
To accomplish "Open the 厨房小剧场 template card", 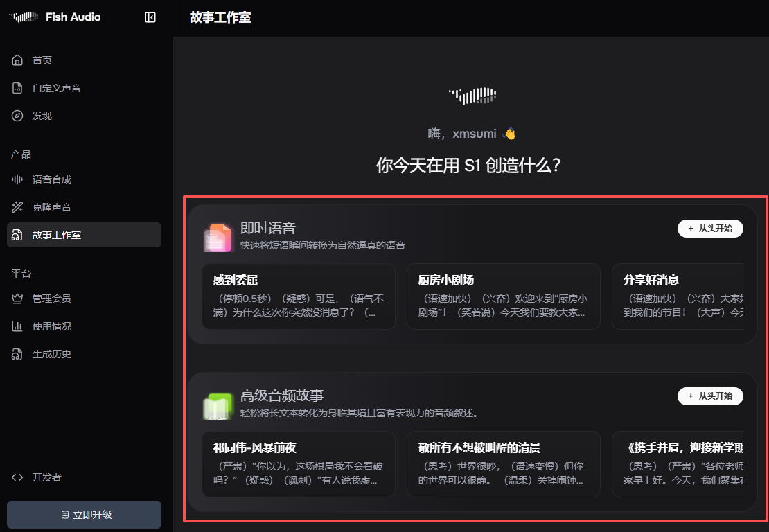I will pyautogui.click(x=503, y=296).
